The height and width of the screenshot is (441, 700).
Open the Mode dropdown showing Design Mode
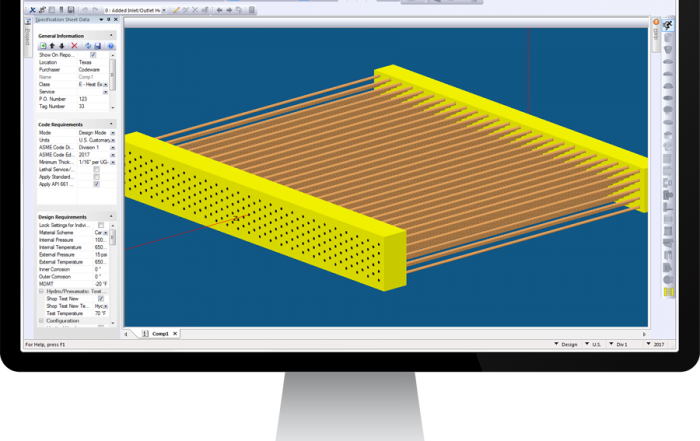click(x=112, y=132)
